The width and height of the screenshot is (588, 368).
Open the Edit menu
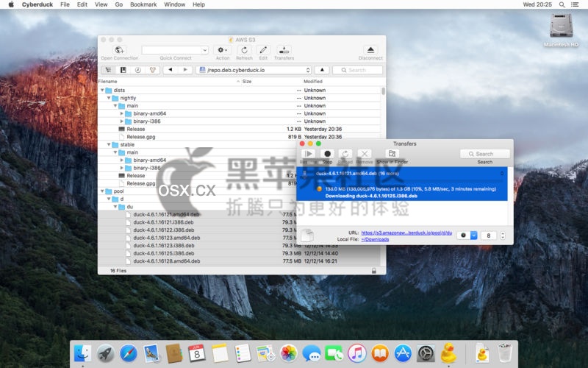(x=82, y=4)
